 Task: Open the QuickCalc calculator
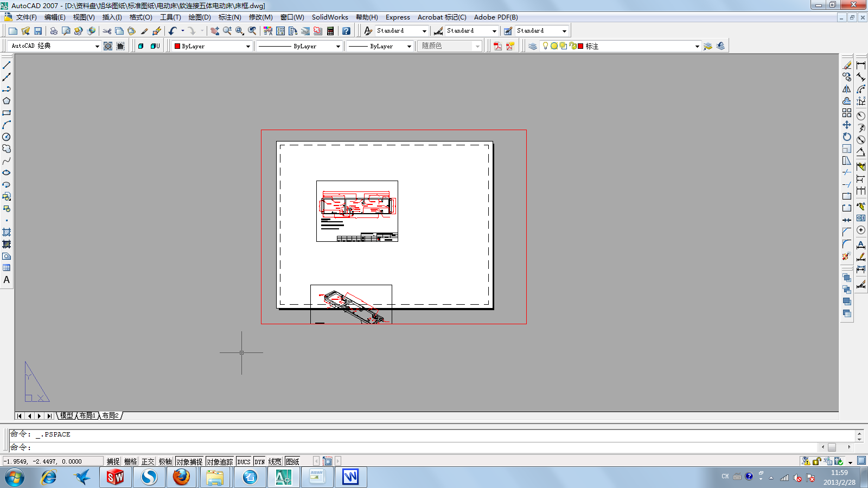pyautogui.click(x=330, y=31)
